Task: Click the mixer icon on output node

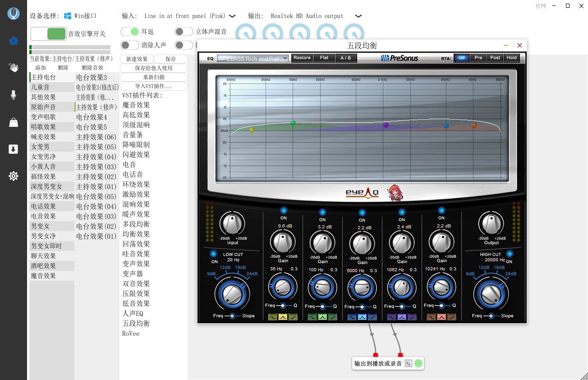Action: (x=409, y=363)
